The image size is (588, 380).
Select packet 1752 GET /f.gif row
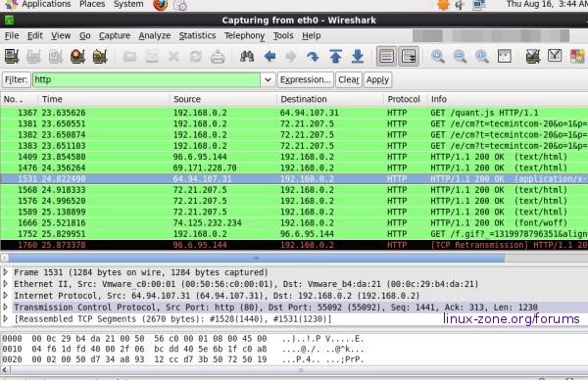click(294, 234)
